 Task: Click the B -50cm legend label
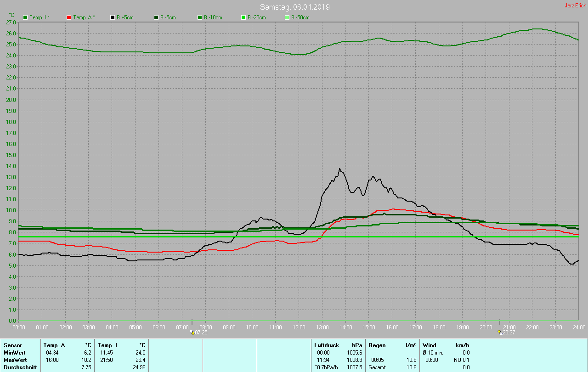pos(300,17)
